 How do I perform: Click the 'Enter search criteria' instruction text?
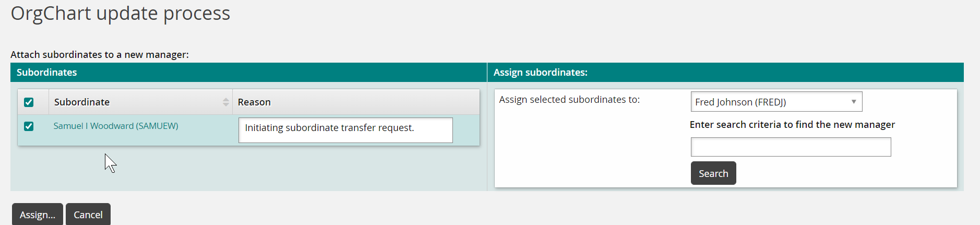pyautogui.click(x=792, y=125)
